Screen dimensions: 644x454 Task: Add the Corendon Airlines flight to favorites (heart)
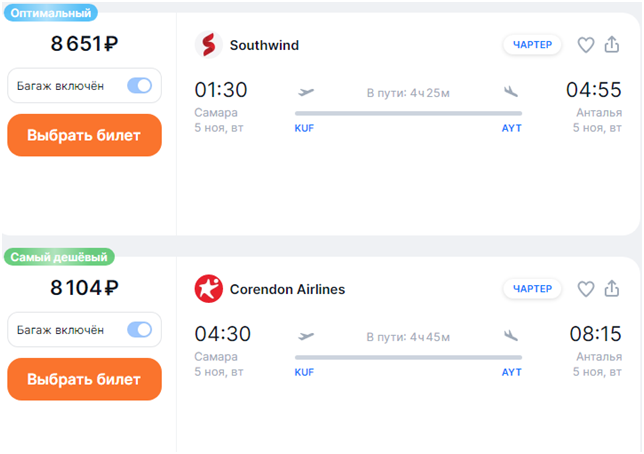point(586,289)
